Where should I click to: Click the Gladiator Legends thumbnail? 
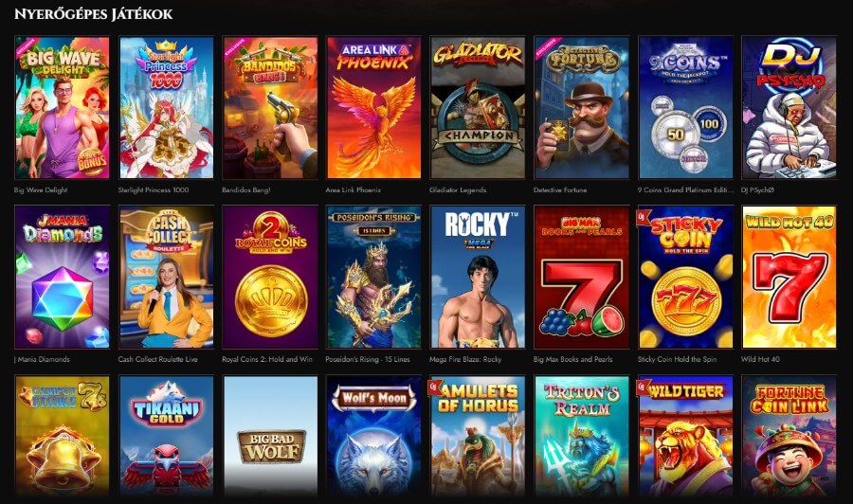(478, 108)
